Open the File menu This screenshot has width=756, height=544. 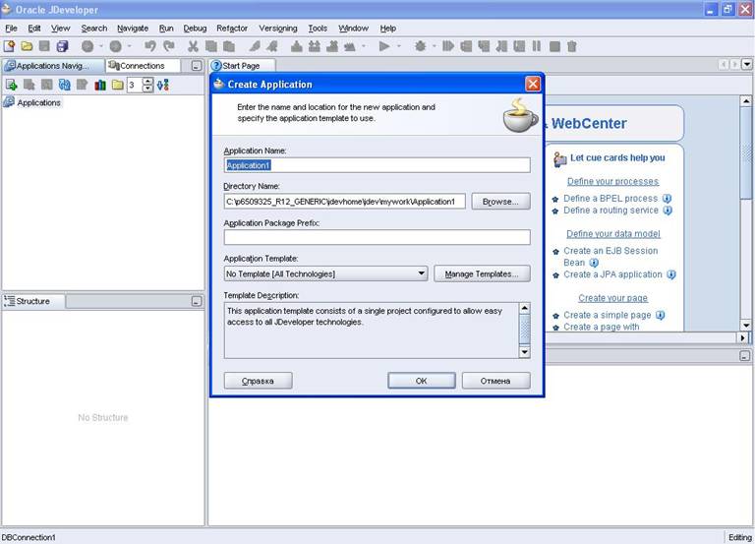(x=11, y=29)
